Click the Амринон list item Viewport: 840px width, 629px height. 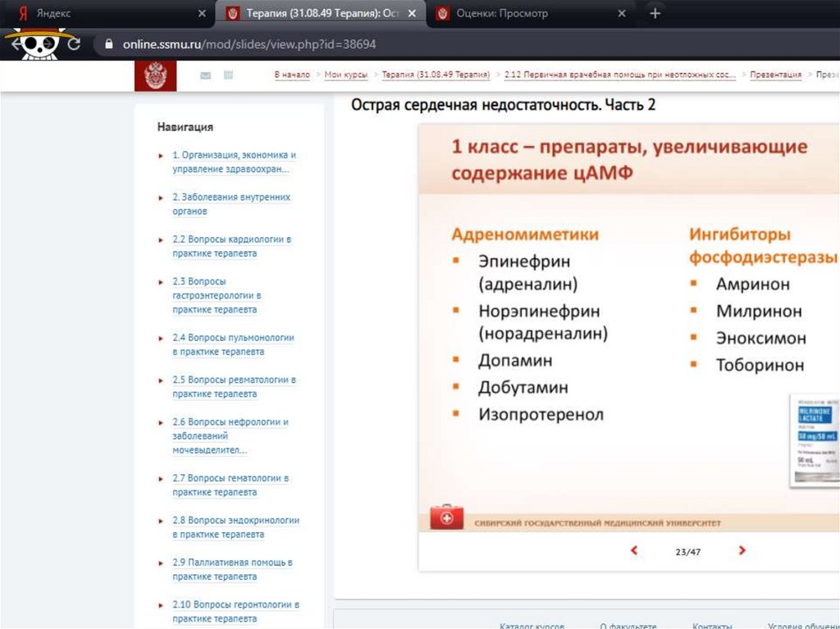pos(753,284)
